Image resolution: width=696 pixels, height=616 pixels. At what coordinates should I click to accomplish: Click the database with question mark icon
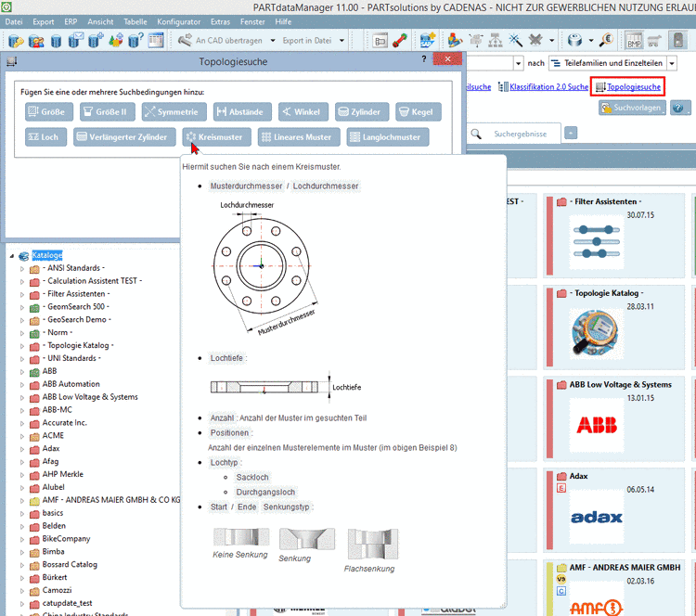pos(135,41)
